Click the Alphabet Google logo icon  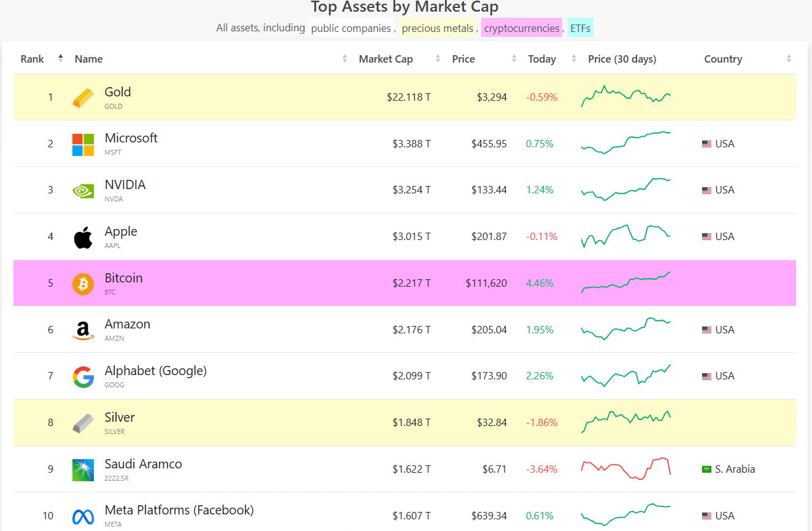(83, 377)
